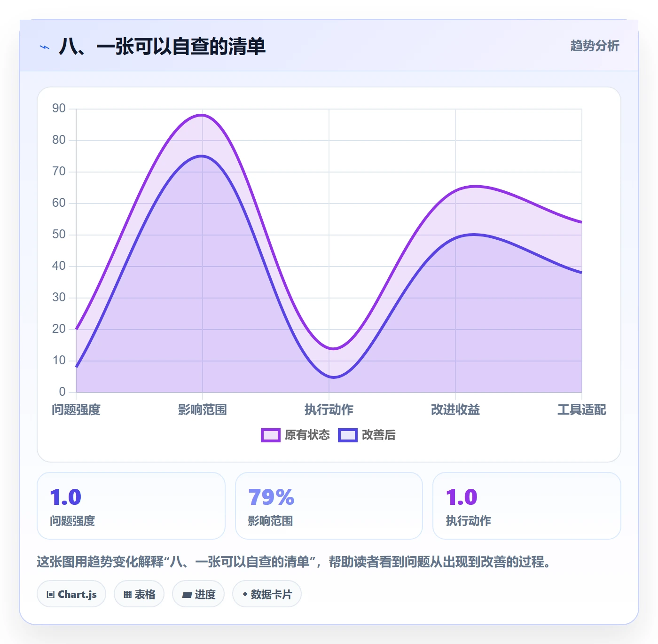
Task: Click the bar icon inside 进度 tag
Action: 187,595
